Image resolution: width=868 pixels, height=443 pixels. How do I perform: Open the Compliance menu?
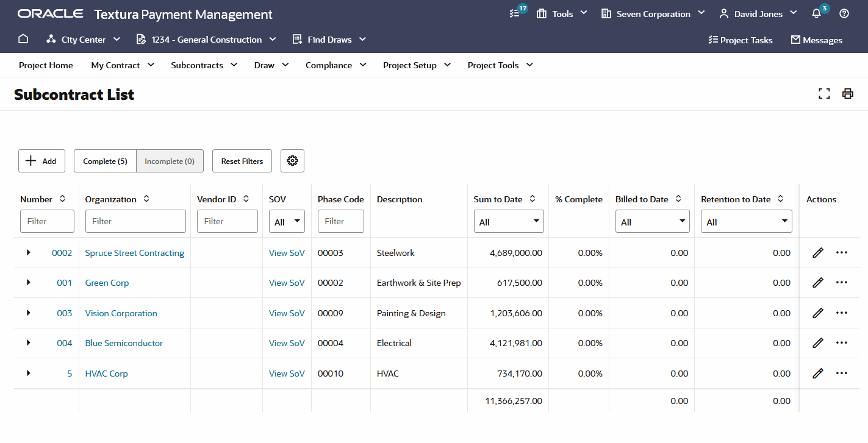[x=336, y=65]
